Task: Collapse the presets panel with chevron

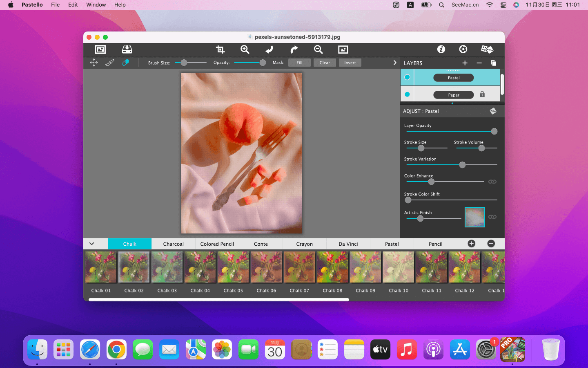Action: 92,244
